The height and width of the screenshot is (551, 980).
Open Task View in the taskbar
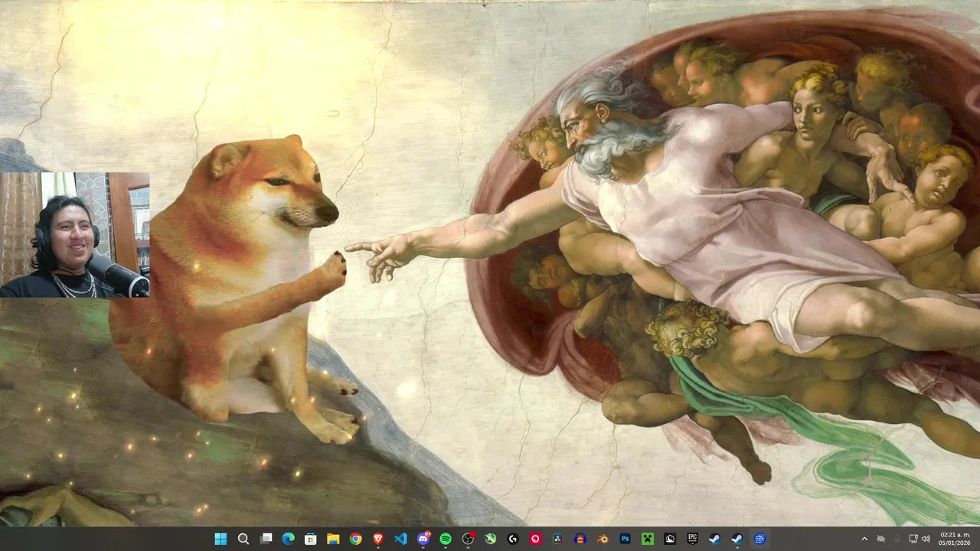click(266, 539)
